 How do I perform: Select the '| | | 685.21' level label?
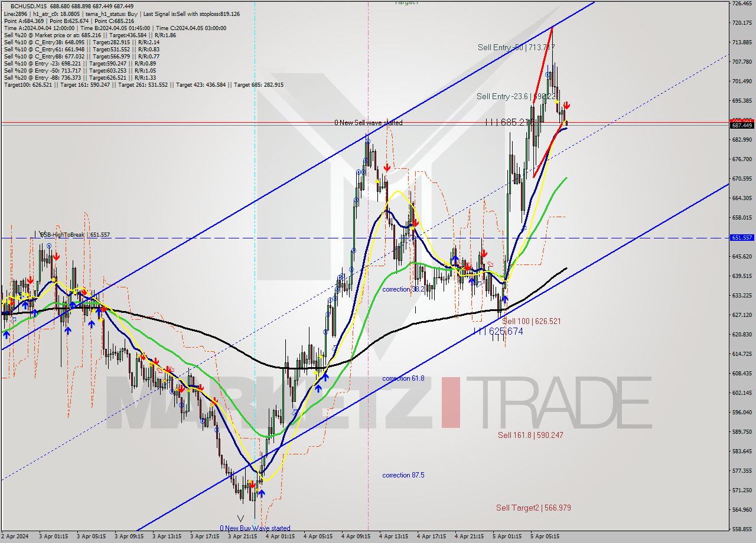tap(509, 122)
